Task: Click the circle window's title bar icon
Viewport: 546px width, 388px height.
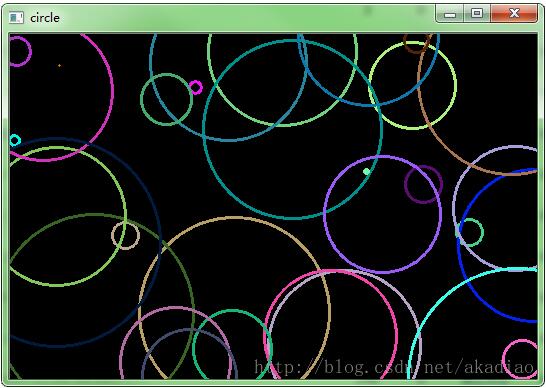Action: [x=16, y=18]
